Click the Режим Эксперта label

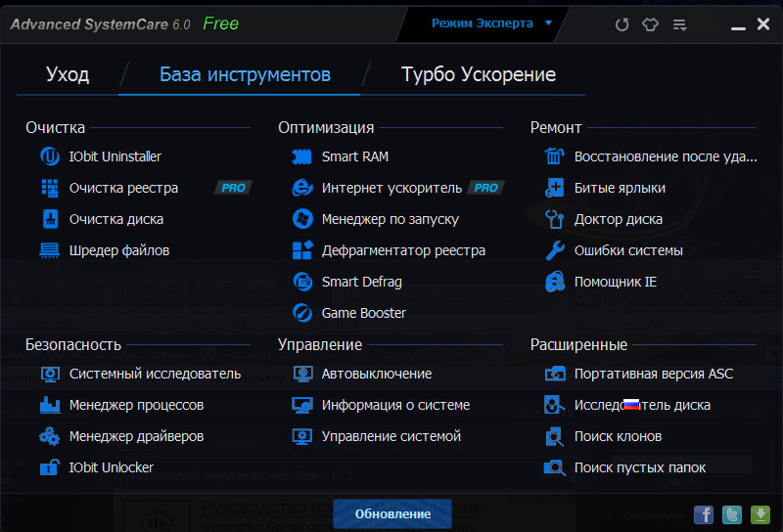[x=482, y=22]
